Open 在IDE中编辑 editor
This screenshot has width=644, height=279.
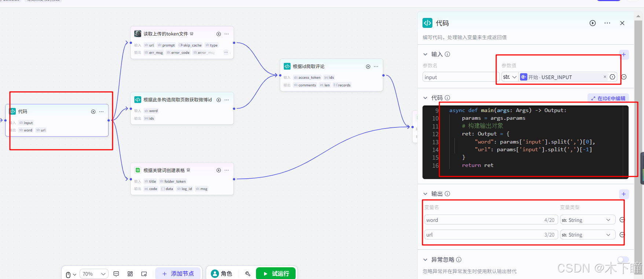[x=608, y=98]
